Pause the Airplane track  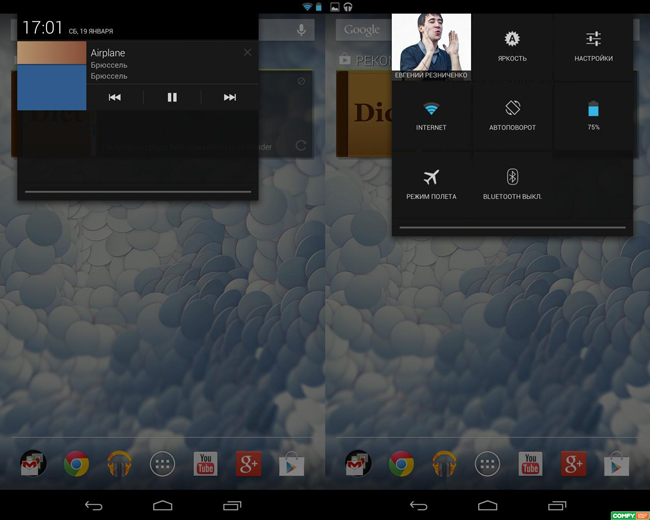tap(172, 97)
